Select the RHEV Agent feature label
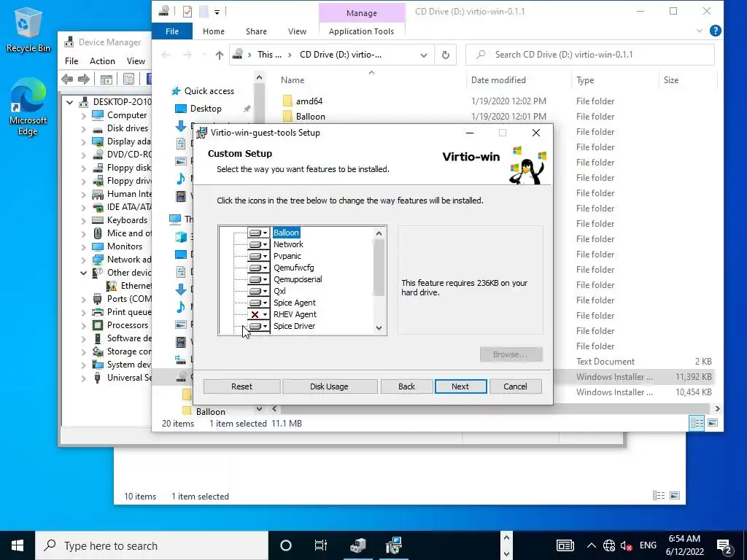This screenshot has width=747, height=560. click(295, 314)
